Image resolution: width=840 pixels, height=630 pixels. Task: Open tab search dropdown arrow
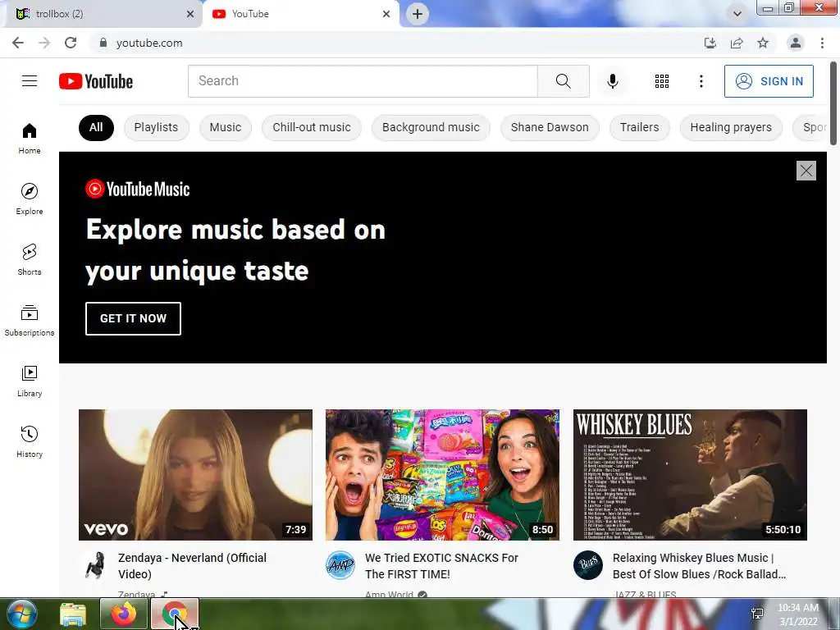[737, 14]
